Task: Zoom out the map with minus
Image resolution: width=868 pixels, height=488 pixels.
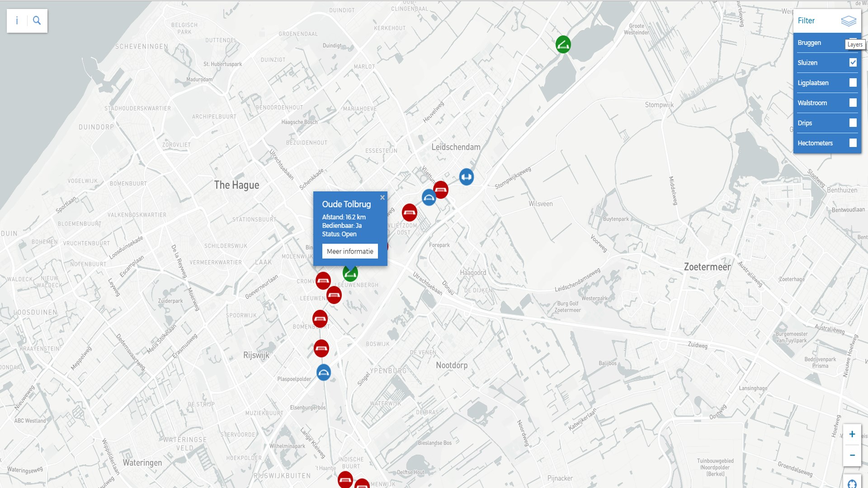Action: tap(852, 455)
